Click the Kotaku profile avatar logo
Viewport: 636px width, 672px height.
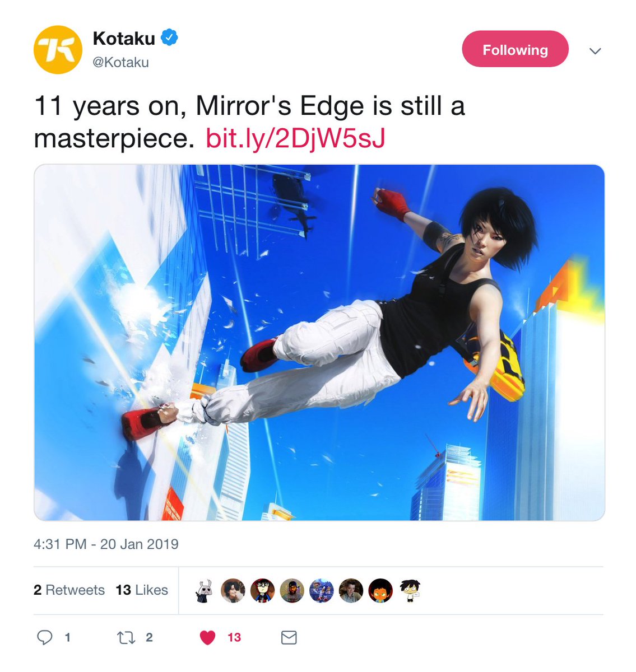(58, 50)
